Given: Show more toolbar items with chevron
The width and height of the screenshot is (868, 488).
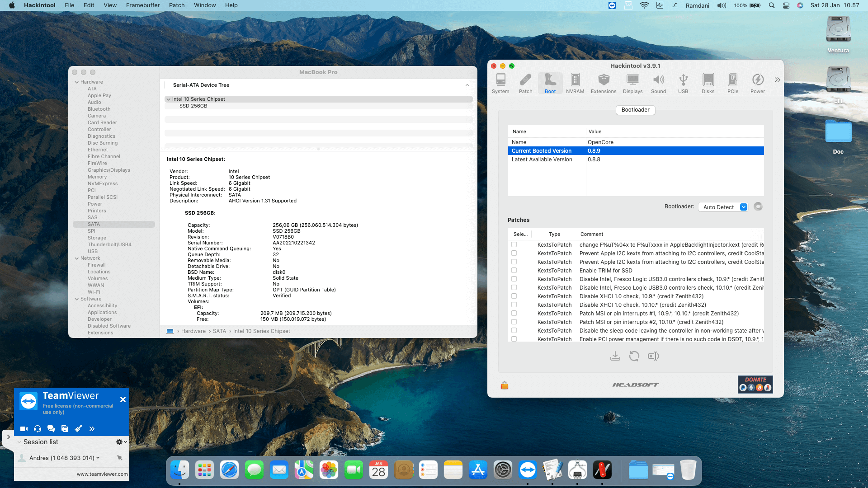Looking at the screenshot, I should tap(777, 80).
